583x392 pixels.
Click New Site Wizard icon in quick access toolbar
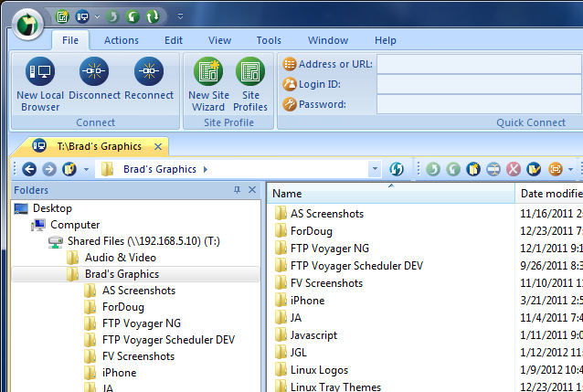pos(62,16)
